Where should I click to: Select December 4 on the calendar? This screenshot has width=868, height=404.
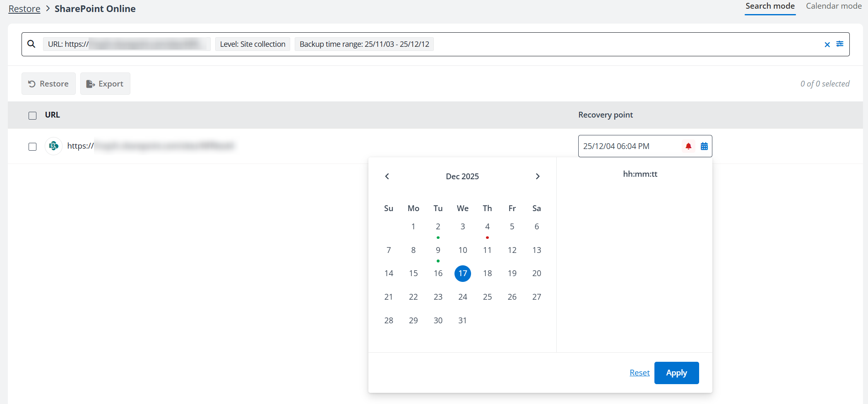487,226
